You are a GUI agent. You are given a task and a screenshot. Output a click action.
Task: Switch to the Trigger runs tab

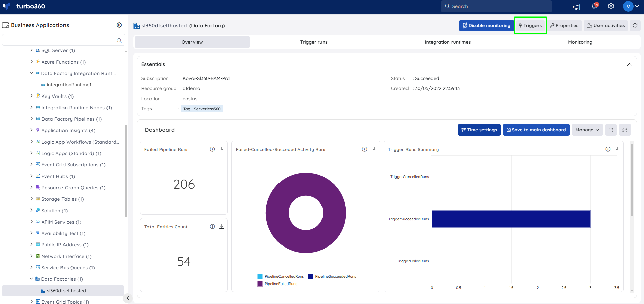click(314, 42)
